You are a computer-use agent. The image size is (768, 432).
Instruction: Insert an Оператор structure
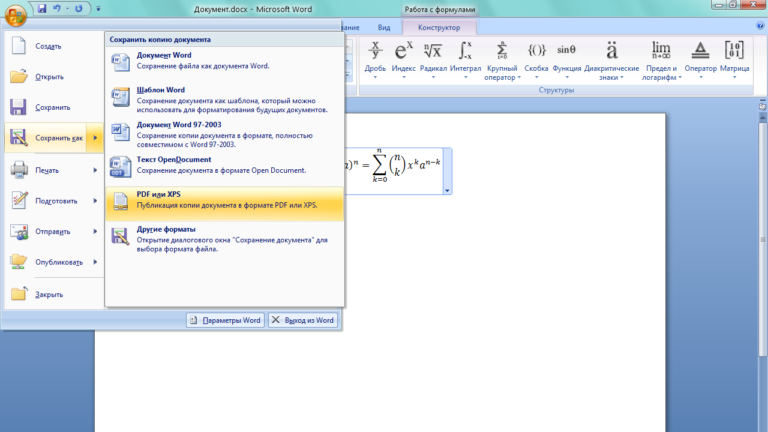coord(700,60)
